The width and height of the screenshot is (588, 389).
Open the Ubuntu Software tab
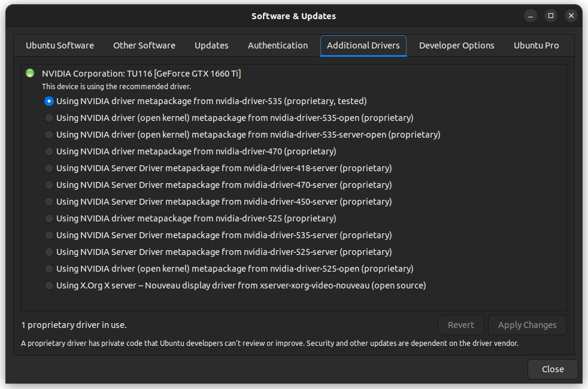[x=60, y=45]
